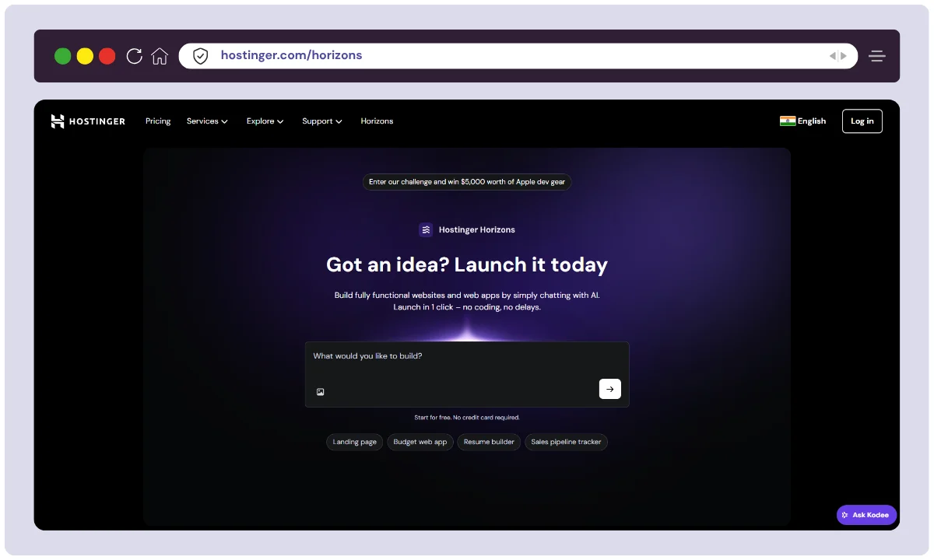Choose the Resume builder suggestion chip
This screenshot has width=934, height=560.
pos(489,442)
